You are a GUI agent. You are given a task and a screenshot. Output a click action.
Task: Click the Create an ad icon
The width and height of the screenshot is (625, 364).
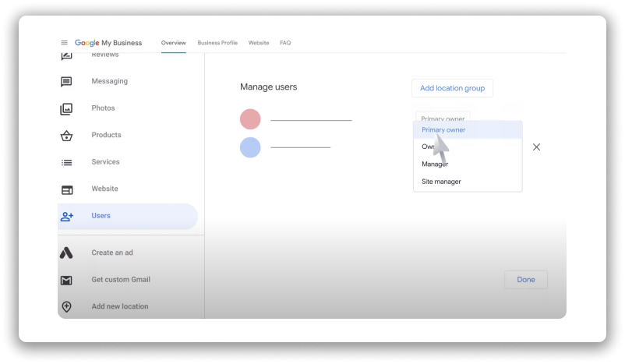tap(67, 253)
